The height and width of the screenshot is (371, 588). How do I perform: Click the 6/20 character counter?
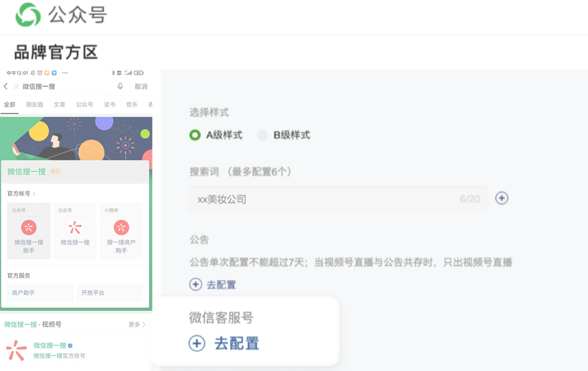click(x=470, y=199)
